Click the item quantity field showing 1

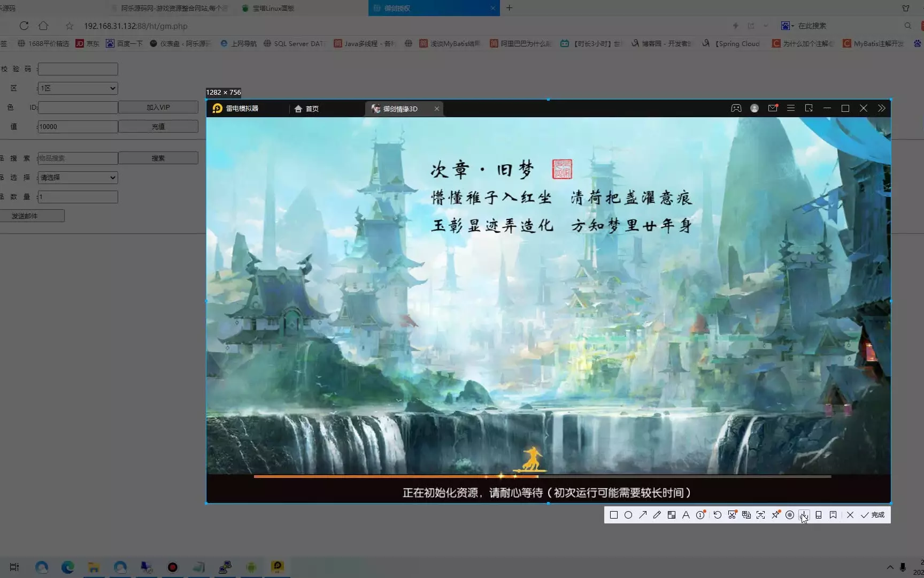coord(78,197)
